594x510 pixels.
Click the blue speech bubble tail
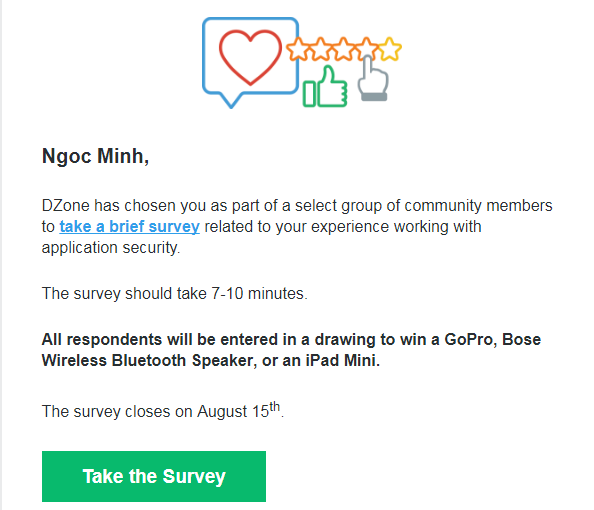tap(231, 100)
